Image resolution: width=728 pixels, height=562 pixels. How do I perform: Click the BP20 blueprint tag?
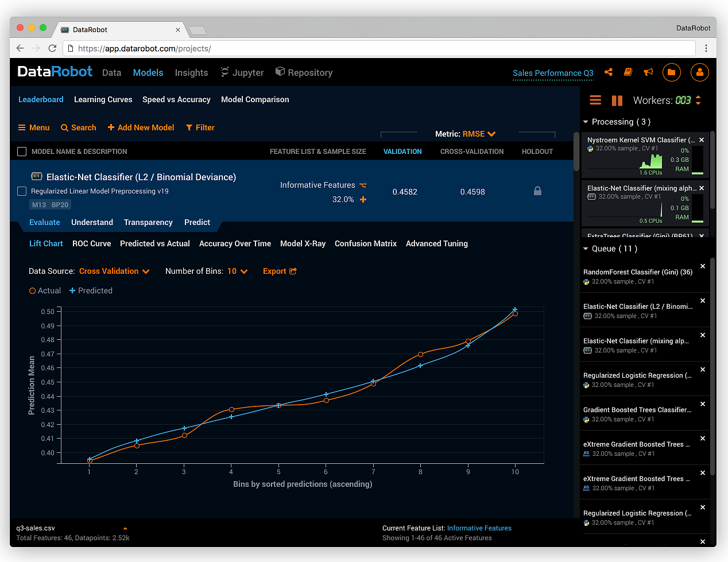click(60, 204)
